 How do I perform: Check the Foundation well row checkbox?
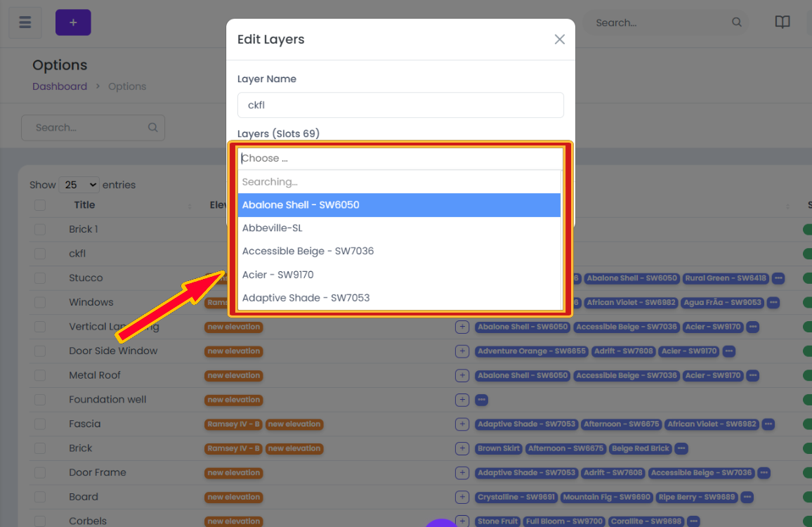(x=40, y=400)
